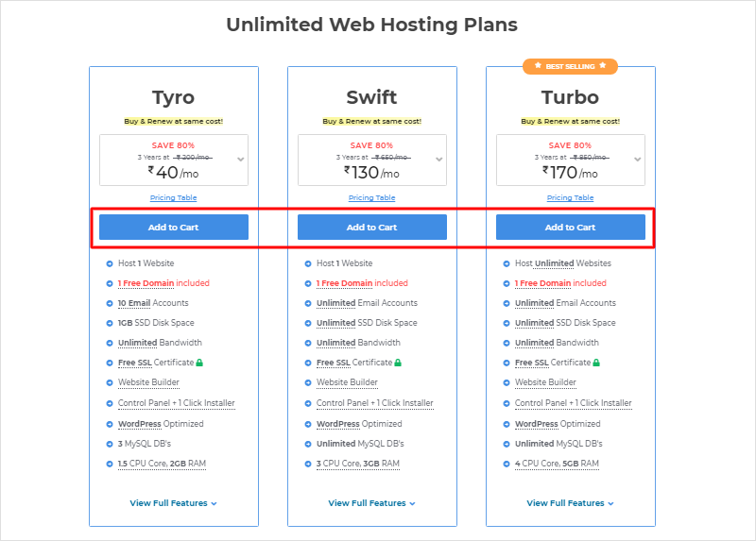
Task: Add the Tyro plan to cart
Action: pos(174,228)
